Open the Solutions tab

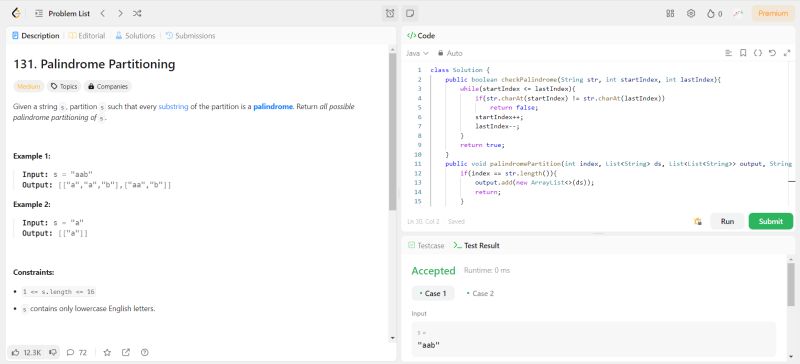tap(135, 36)
